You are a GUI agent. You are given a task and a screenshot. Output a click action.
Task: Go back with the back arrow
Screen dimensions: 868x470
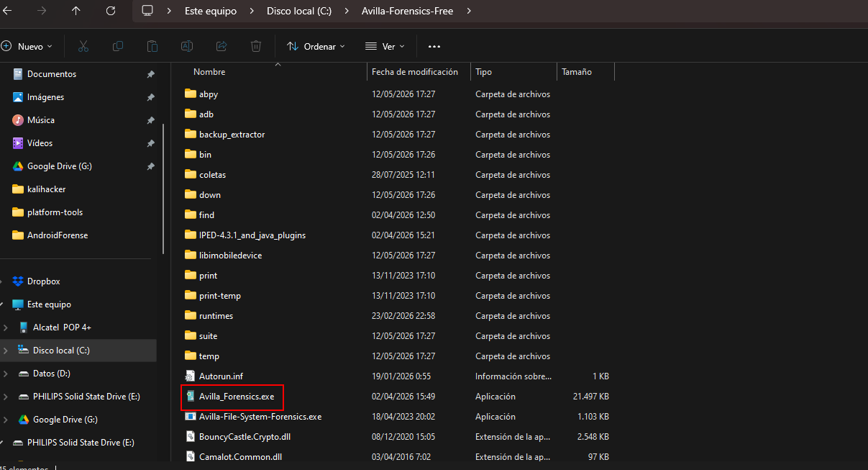click(8, 11)
